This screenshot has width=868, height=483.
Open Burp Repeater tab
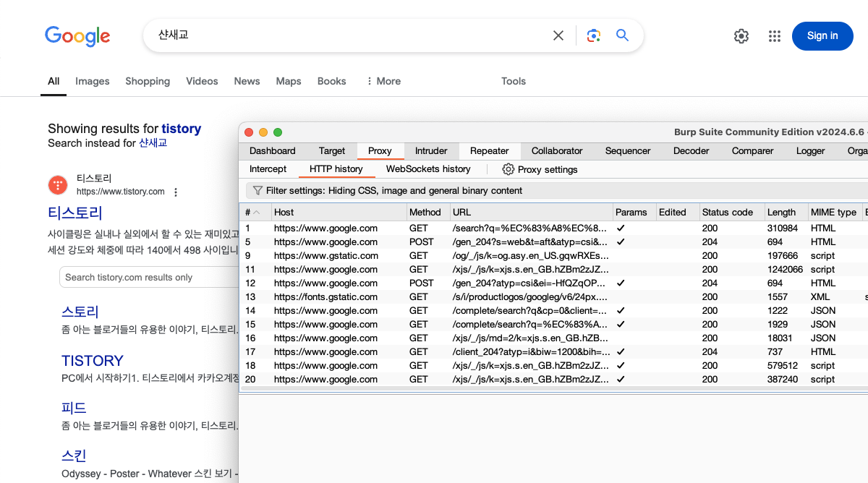pyautogui.click(x=490, y=151)
